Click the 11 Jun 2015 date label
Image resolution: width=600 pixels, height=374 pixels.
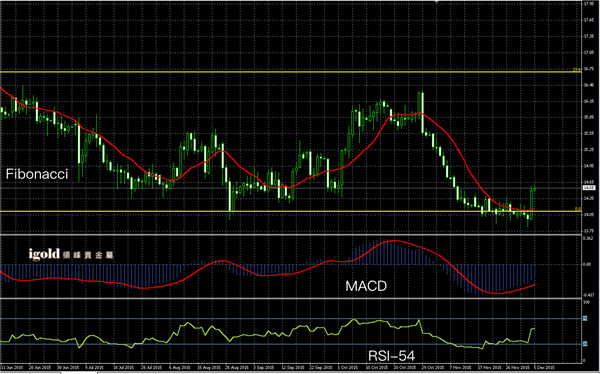pos(10,366)
